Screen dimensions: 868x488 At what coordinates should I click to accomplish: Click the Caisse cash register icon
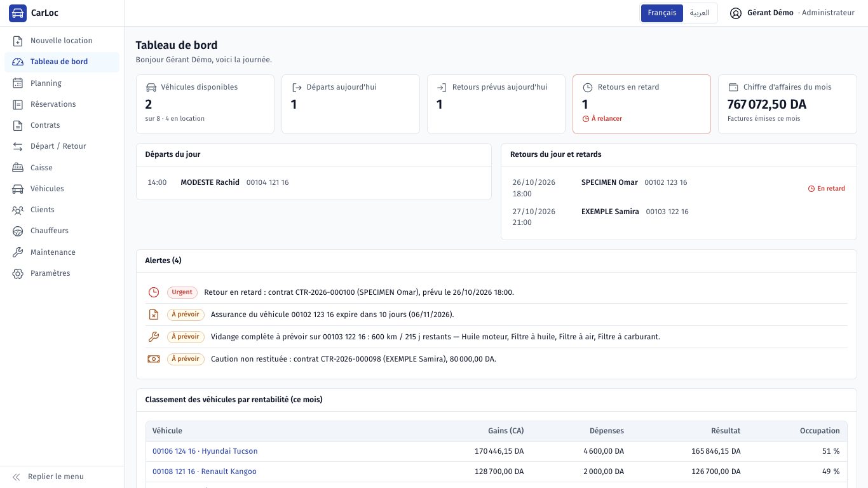click(x=18, y=168)
